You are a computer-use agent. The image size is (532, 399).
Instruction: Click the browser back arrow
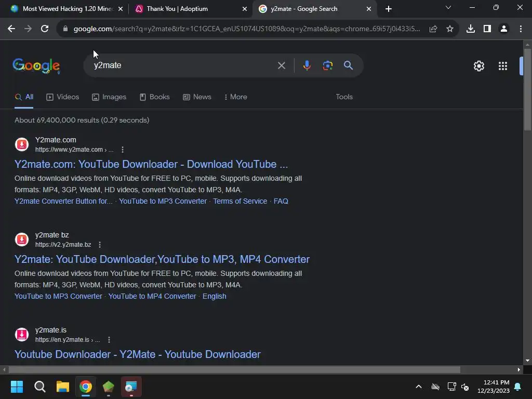pos(11,29)
